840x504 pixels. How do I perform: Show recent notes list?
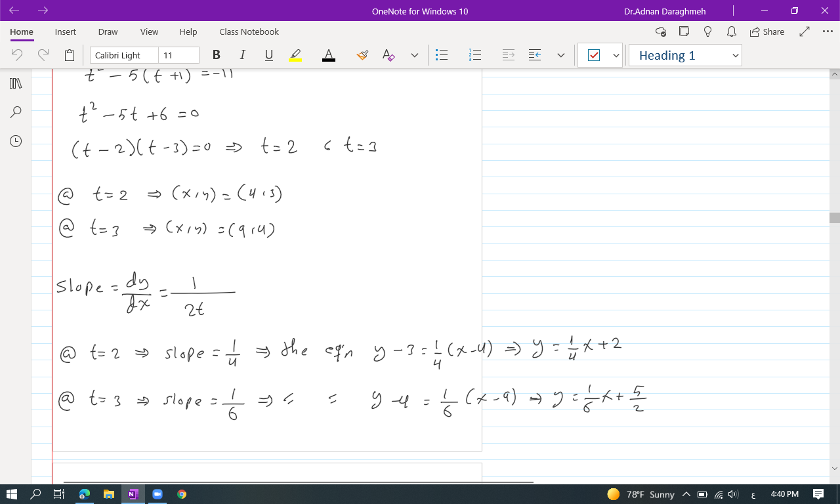point(16,141)
